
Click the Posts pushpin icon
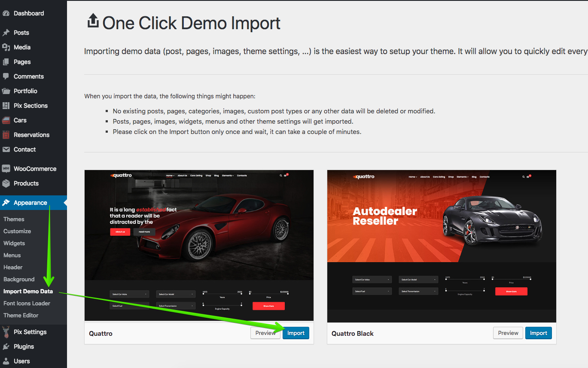pyautogui.click(x=6, y=33)
